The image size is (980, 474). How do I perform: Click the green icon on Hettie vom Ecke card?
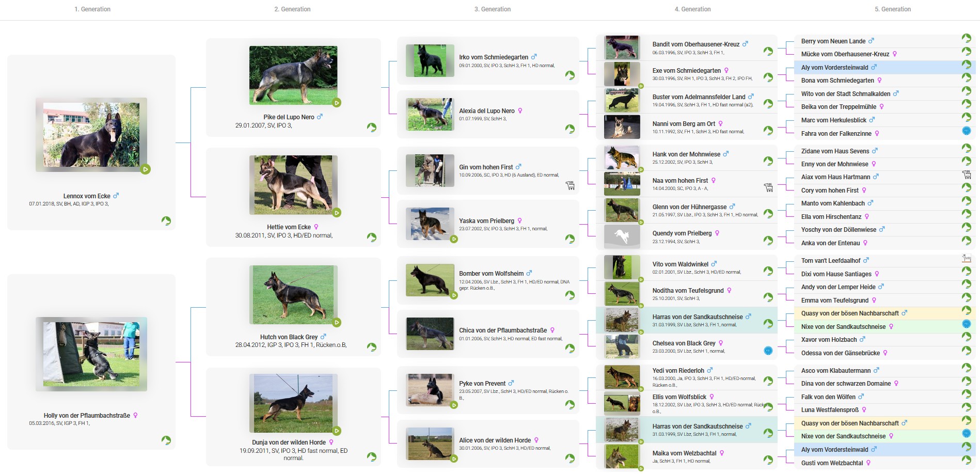tap(371, 238)
